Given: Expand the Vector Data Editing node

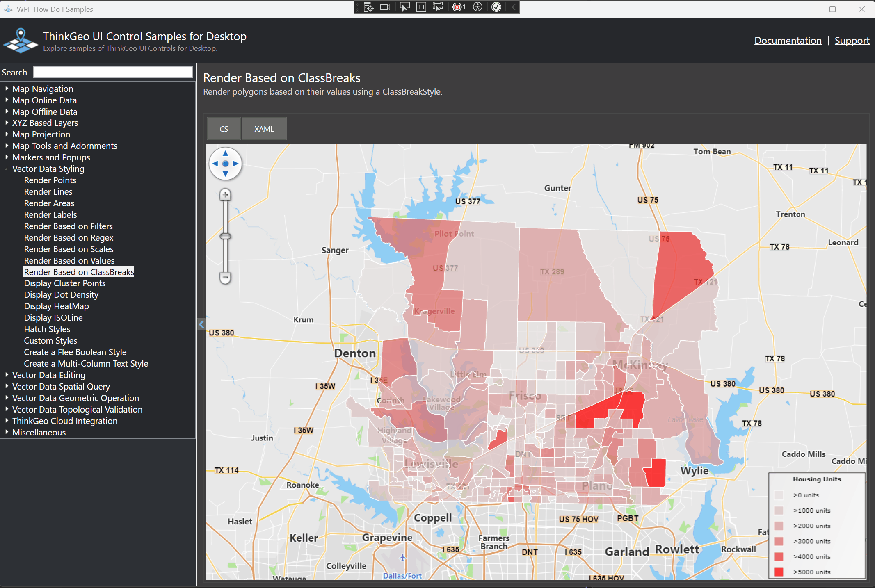Looking at the screenshot, I should click(7, 375).
